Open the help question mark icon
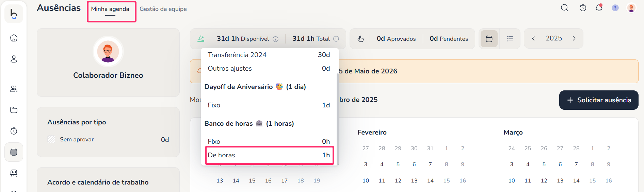Image resolution: width=644 pixels, height=192 pixels. coord(615,8)
